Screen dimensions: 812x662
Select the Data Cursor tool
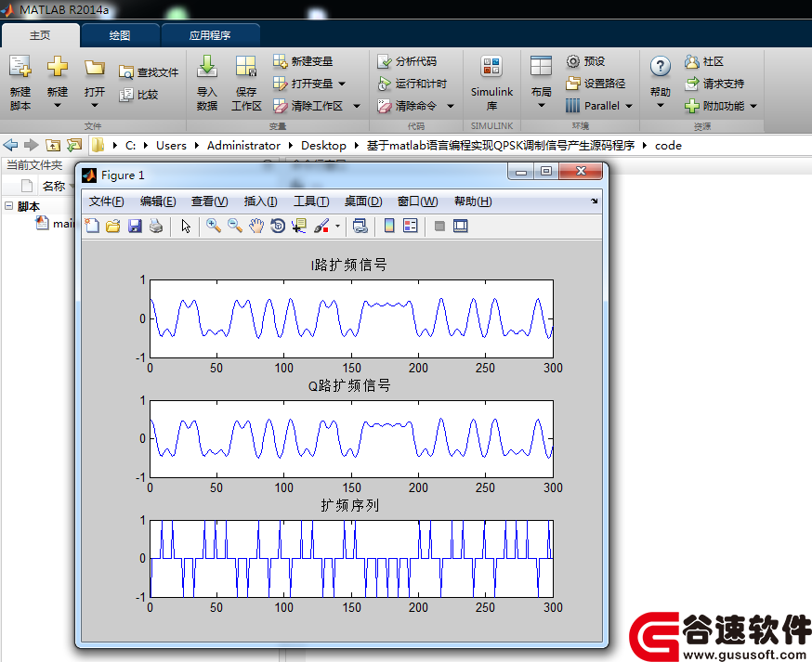tap(299, 226)
